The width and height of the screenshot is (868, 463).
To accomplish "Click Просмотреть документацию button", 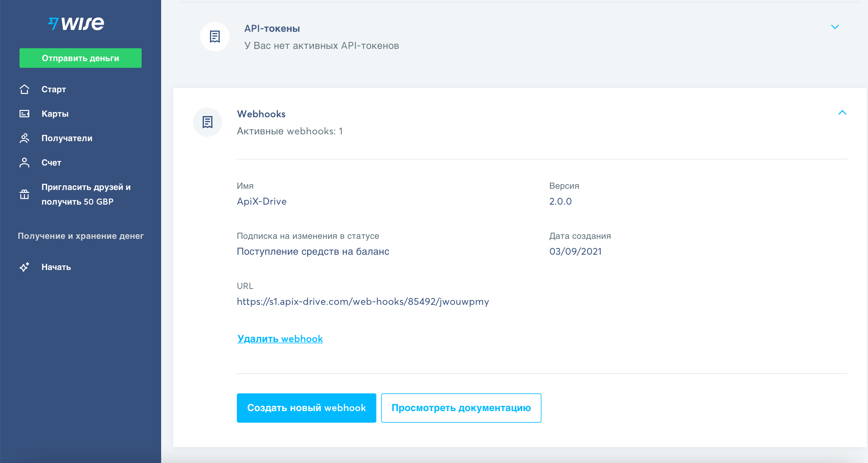I will (x=461, y=408).
